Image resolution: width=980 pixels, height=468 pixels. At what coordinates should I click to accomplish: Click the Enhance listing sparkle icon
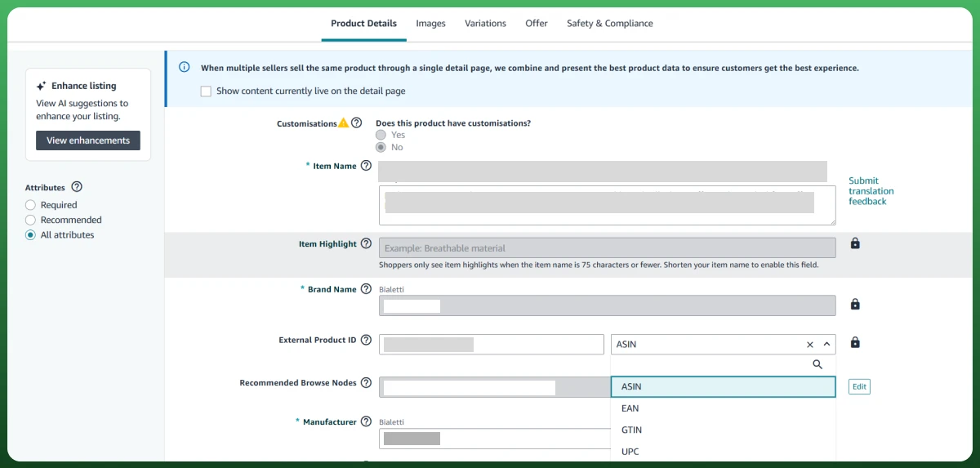[x=41, y=86]
